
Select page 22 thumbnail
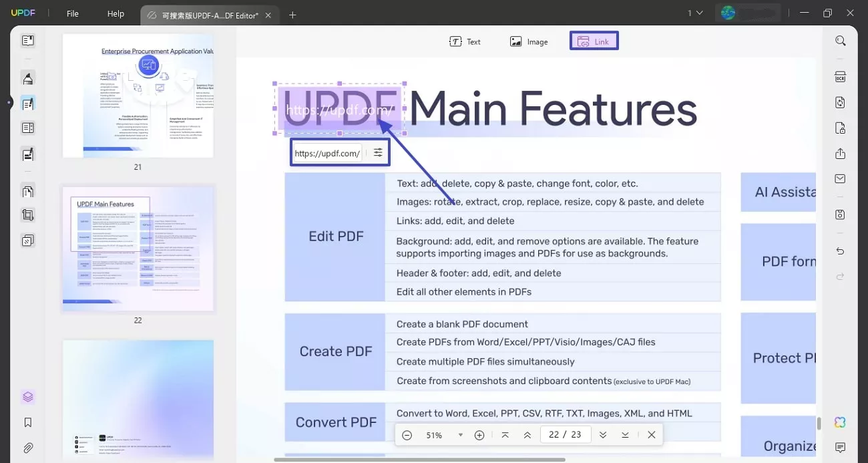click(138, 249)
